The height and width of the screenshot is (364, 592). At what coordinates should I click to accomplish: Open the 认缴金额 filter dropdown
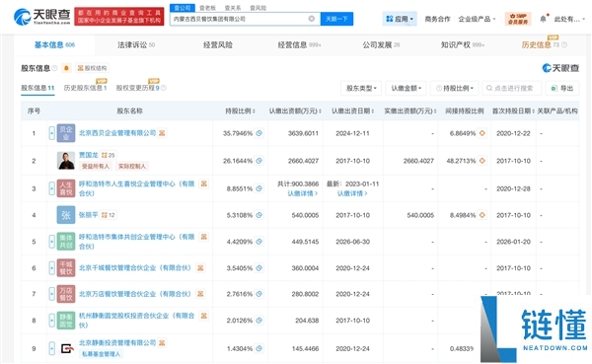(406, 88)
